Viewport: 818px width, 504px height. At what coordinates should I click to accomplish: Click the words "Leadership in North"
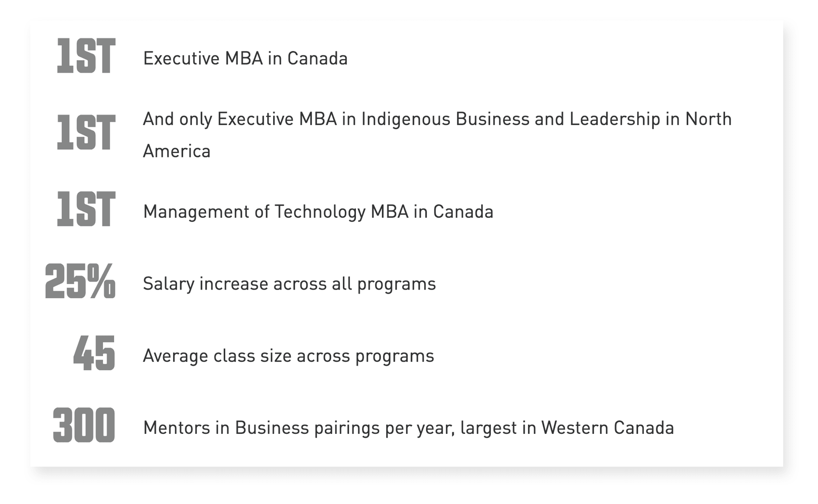[651, 120]
